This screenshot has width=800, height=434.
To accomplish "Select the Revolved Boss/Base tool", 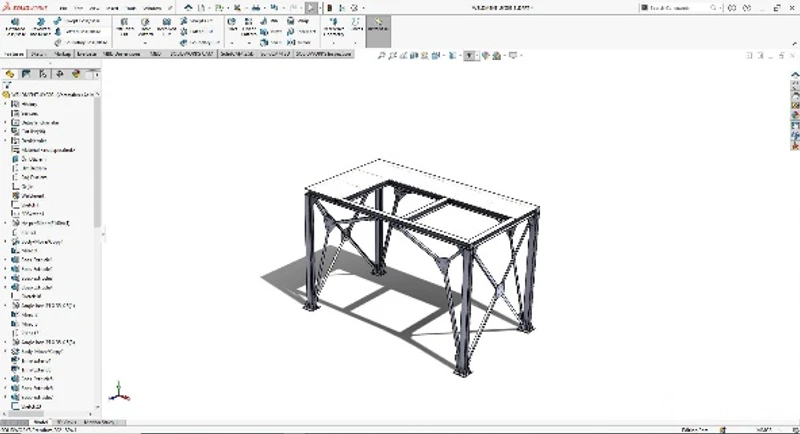I will pyautogui.click(x=41, y=27).
